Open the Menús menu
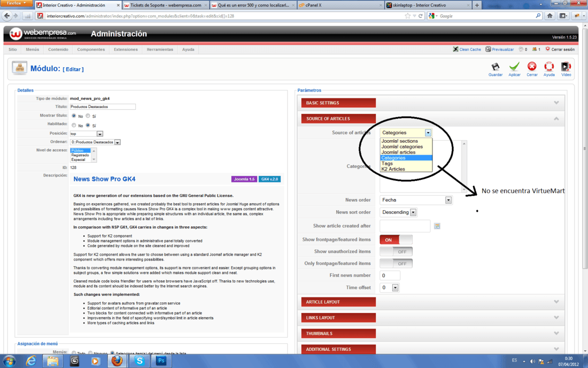 pyautogui.click(x=32, y=50)
